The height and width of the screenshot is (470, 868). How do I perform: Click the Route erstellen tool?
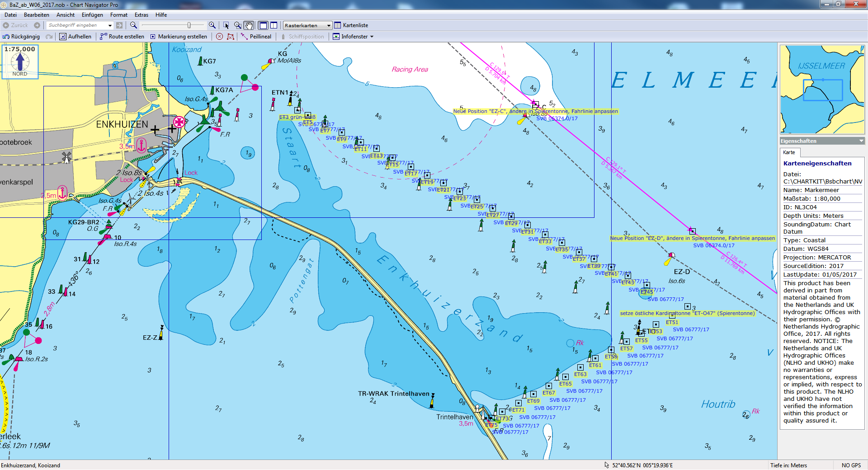click(122, 37)
